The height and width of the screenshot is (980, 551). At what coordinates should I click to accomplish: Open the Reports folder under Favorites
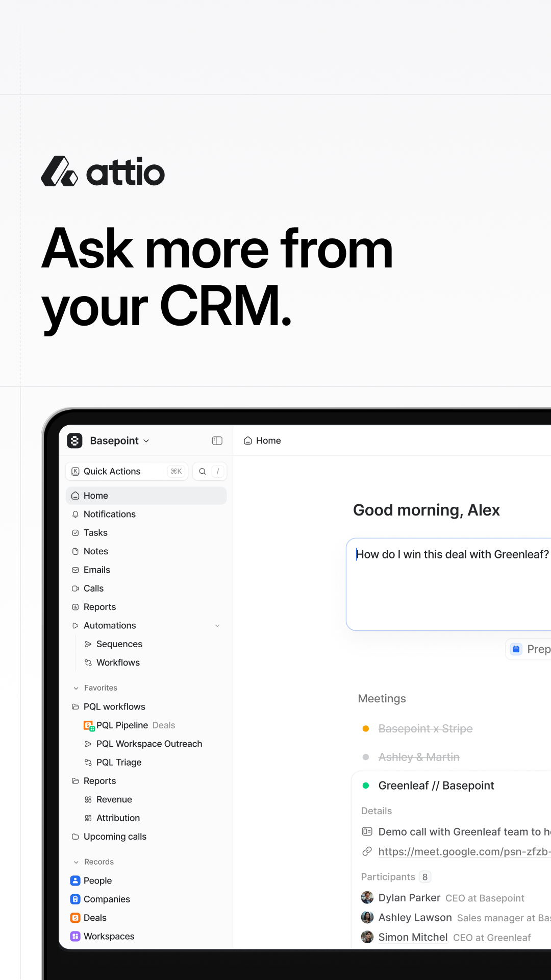coord(146,781)
